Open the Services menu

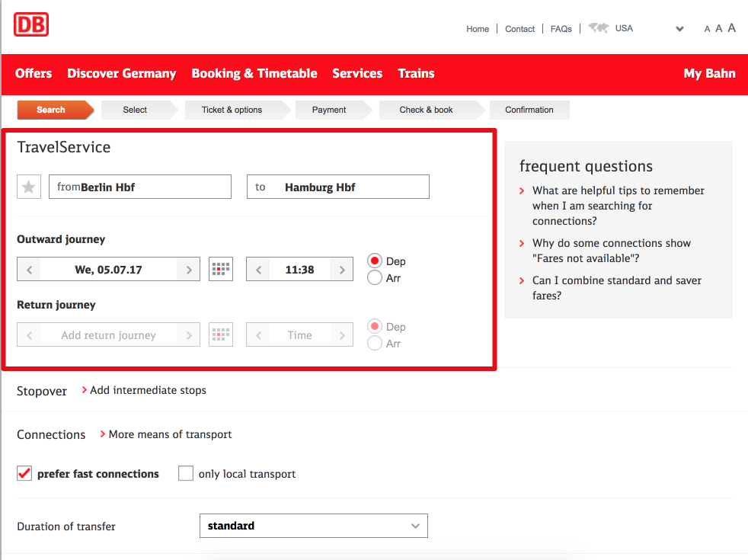[357, 73]
